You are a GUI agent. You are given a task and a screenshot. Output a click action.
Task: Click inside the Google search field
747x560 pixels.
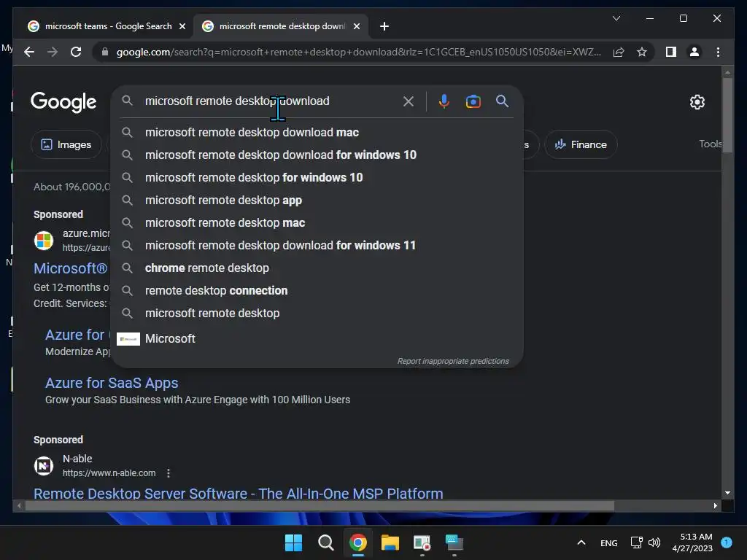[269, 101]
